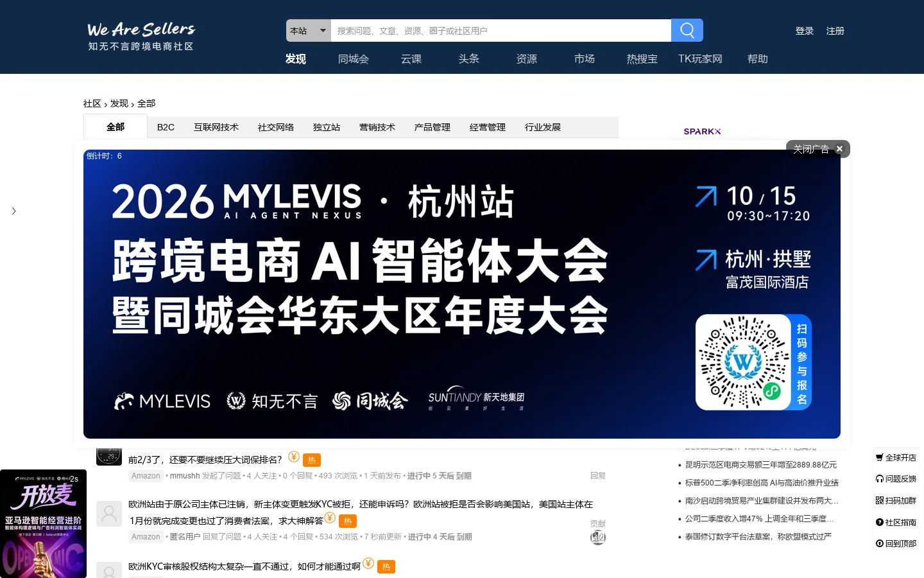Switch to the B2C tab
This screenshot has width=924, height=578.
[166, 127]
